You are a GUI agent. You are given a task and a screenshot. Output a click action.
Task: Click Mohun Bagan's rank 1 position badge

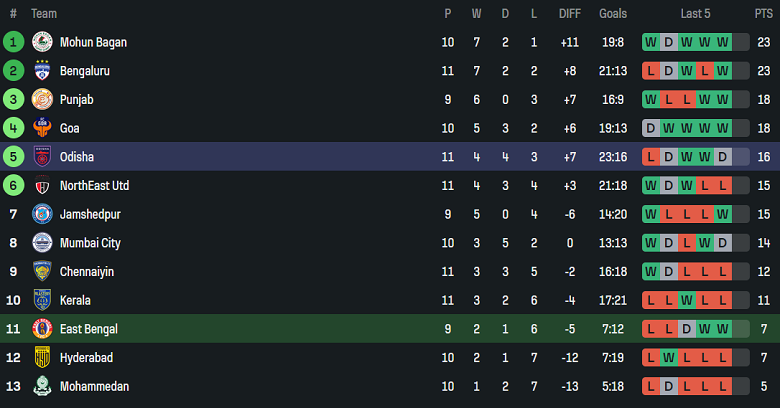pos(13,42)
